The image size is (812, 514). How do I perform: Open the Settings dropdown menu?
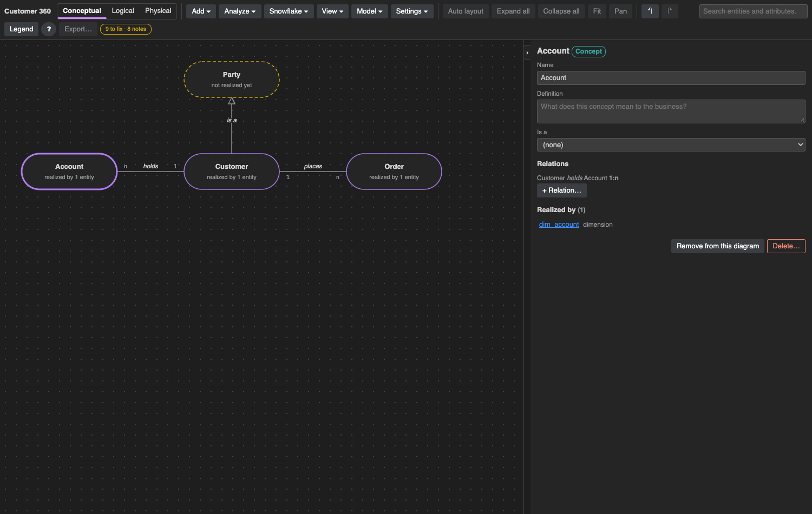(411, 11)
